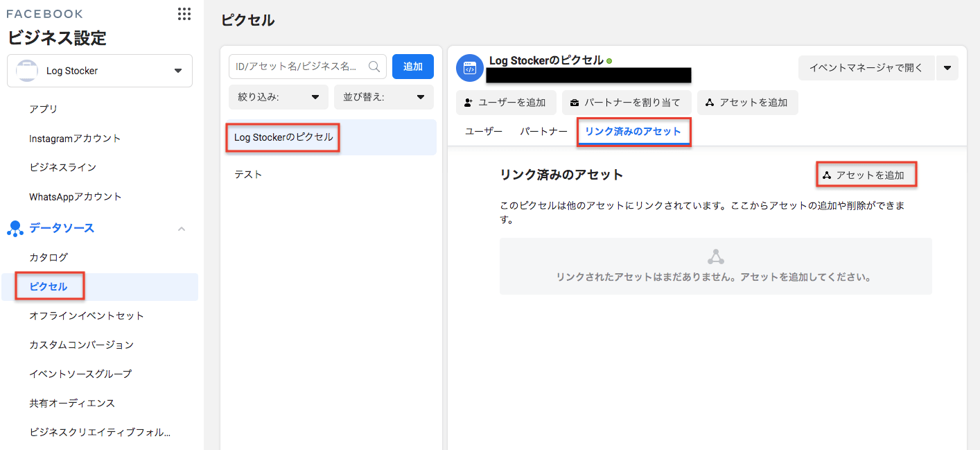Open ビジネスクリエイティブフォル... in the sidebar

pos(100,432)
